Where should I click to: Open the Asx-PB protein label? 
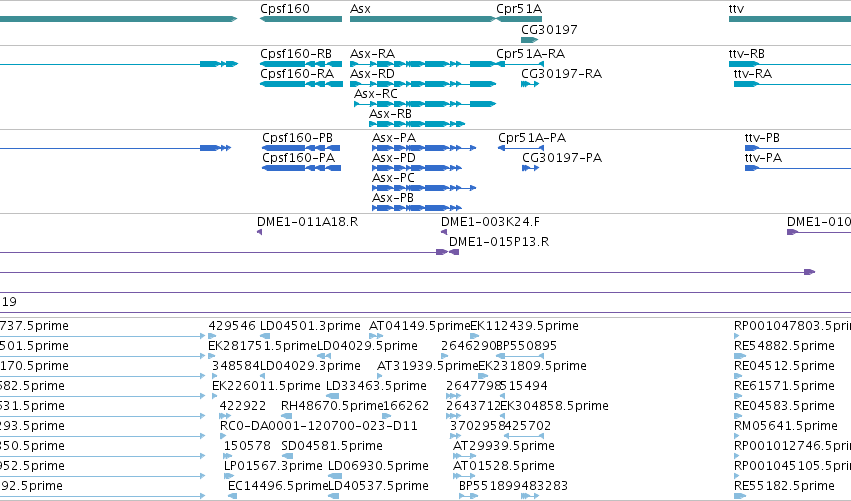pyautogui.click(x=393, y=198)
